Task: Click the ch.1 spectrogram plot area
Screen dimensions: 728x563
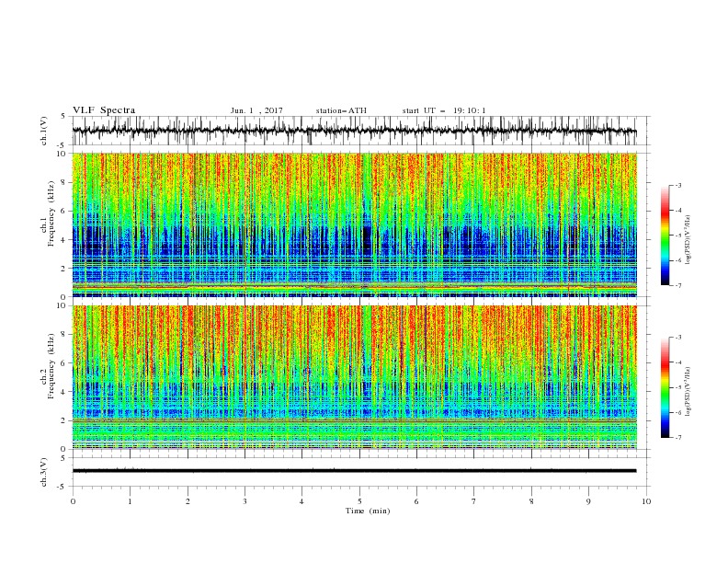Action: [355, 224]
